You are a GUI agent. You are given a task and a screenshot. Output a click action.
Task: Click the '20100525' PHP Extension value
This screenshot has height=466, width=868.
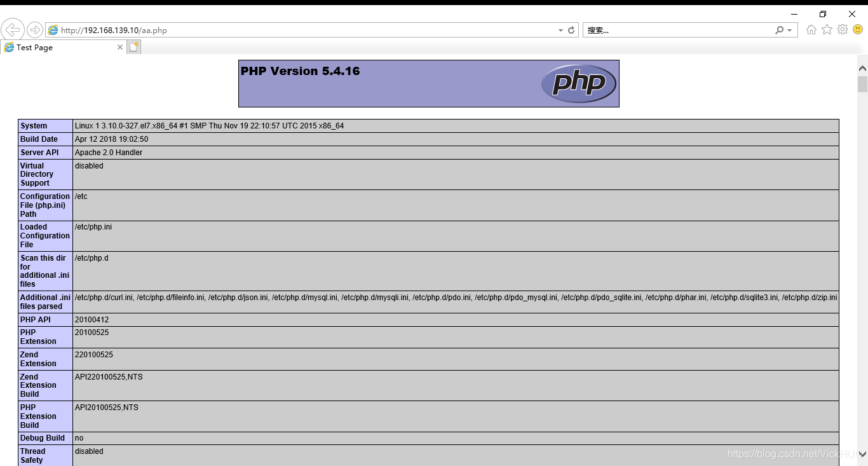[x=92, y=332]
